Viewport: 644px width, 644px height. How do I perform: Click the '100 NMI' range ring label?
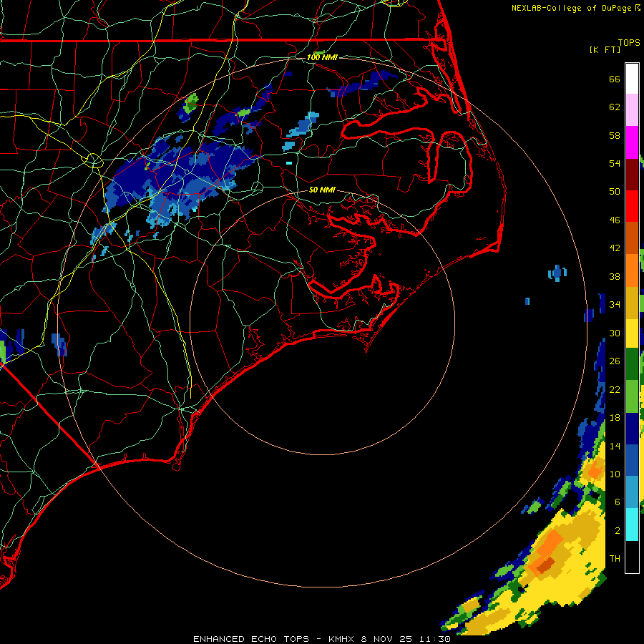(322, 57)
